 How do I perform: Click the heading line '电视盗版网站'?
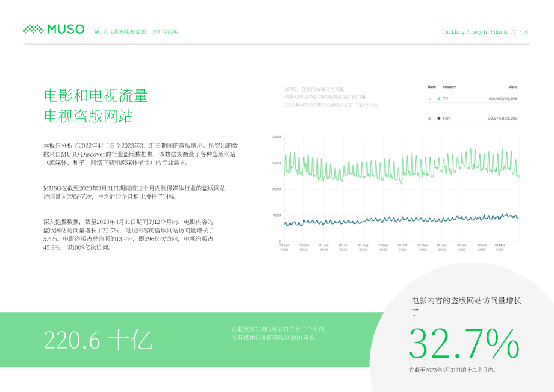pyautogui.click(x=89, y=116)
